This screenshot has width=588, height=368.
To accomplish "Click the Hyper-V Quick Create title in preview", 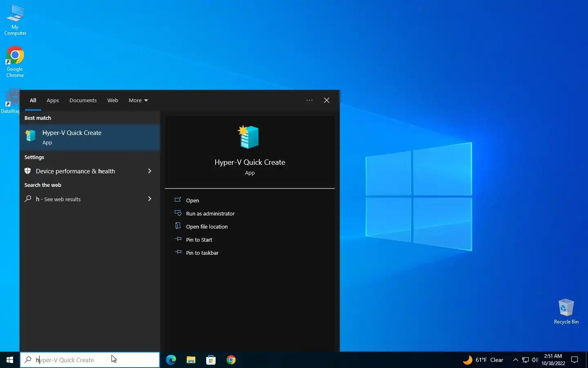I will pyautogui.click(x=250, y=162).
